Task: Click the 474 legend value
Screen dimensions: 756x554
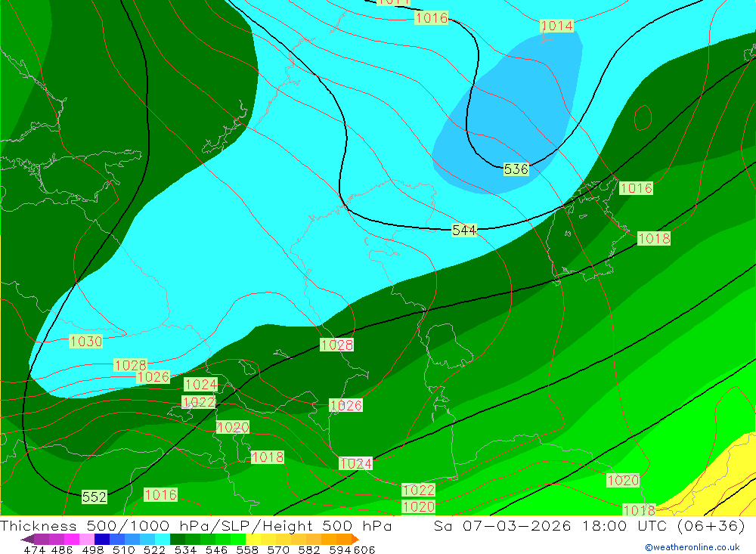Action: tap(35, 549)
